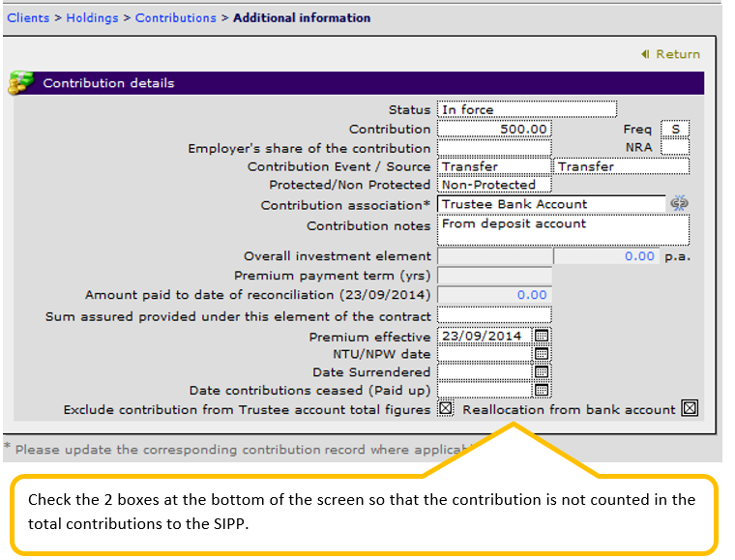This screenshot has width=735, height=560.
Task: Click the Return arrow icon
Action: [x=645, y=54]
